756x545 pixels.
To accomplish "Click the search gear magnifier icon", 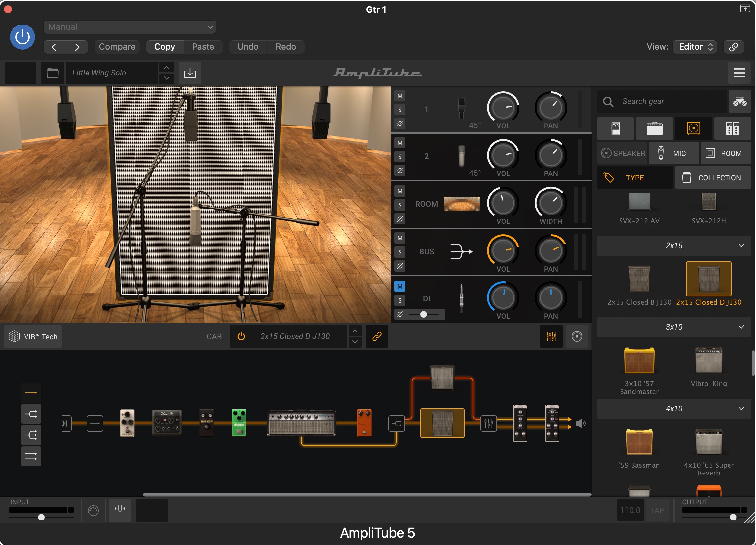I will tap(608, 102).
